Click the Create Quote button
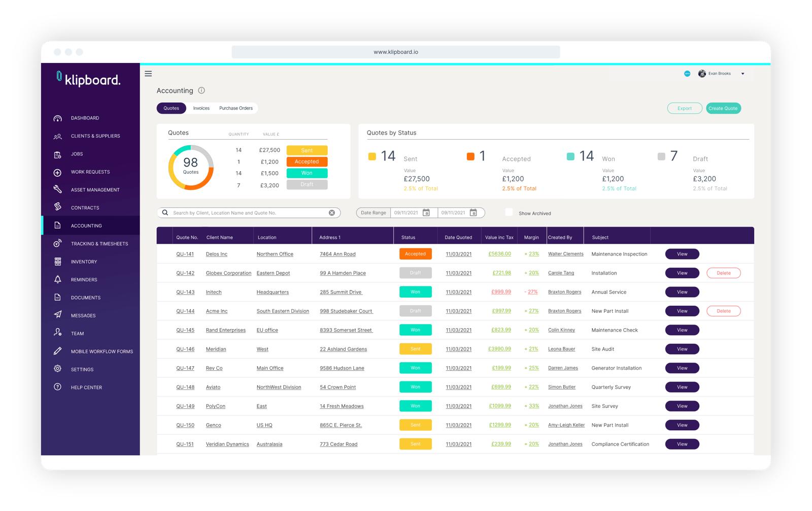Screen dimensions: 812x511 coord(723,108)
